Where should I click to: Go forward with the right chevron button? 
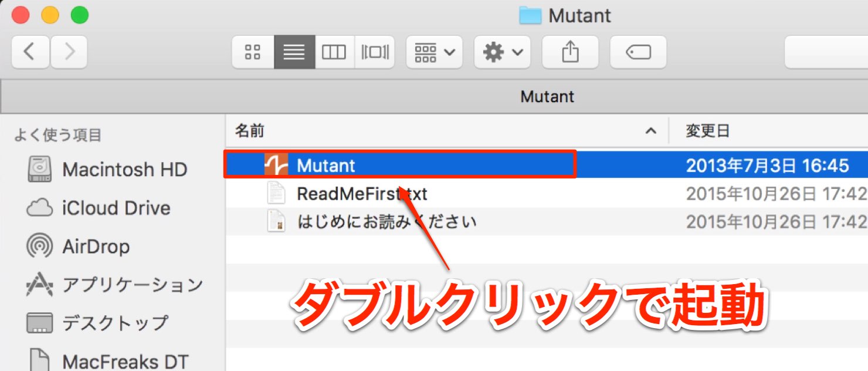(69, 52)
